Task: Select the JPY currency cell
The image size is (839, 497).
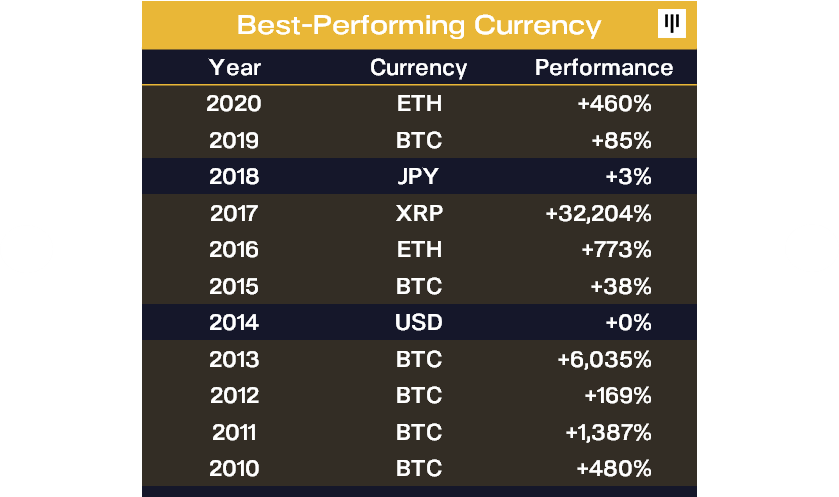Action: point(418,177)
